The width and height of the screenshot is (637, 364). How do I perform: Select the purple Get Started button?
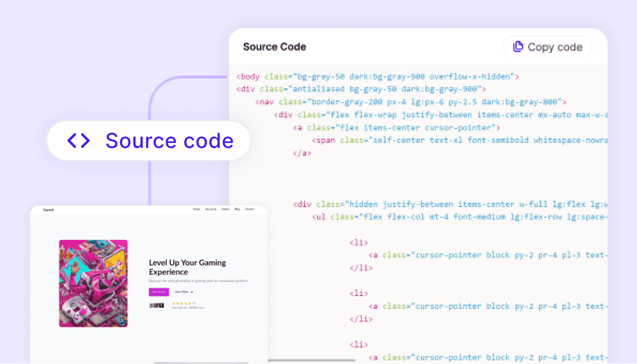coord(159,292)
